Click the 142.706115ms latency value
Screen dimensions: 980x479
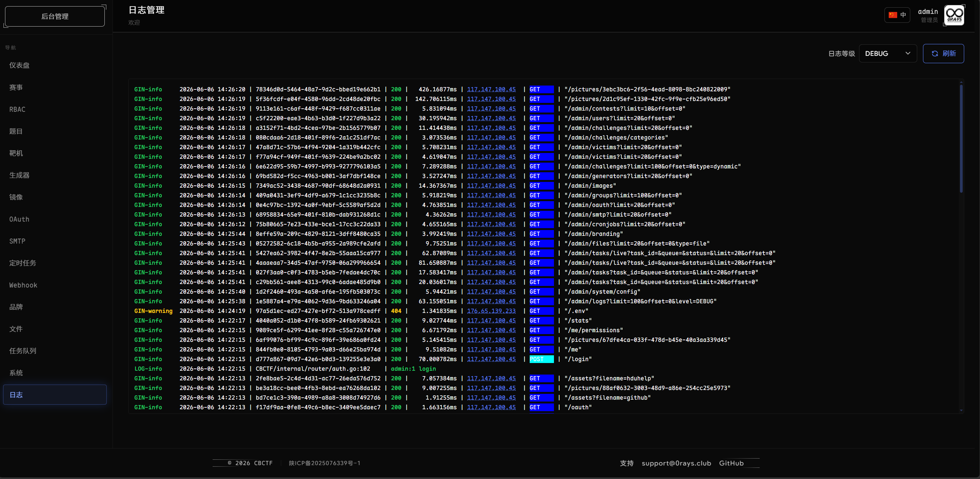pyautogui.click(x=436, y=99)
